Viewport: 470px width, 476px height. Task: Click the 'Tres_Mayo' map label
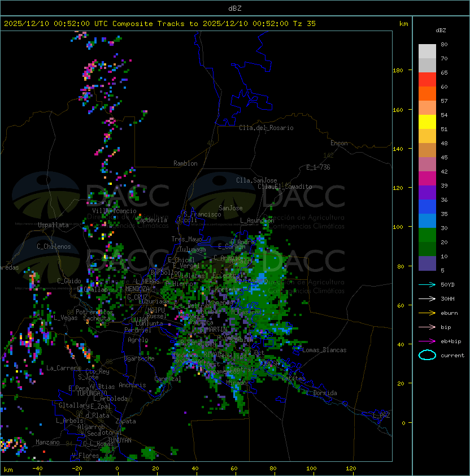[x=186, y=239]
